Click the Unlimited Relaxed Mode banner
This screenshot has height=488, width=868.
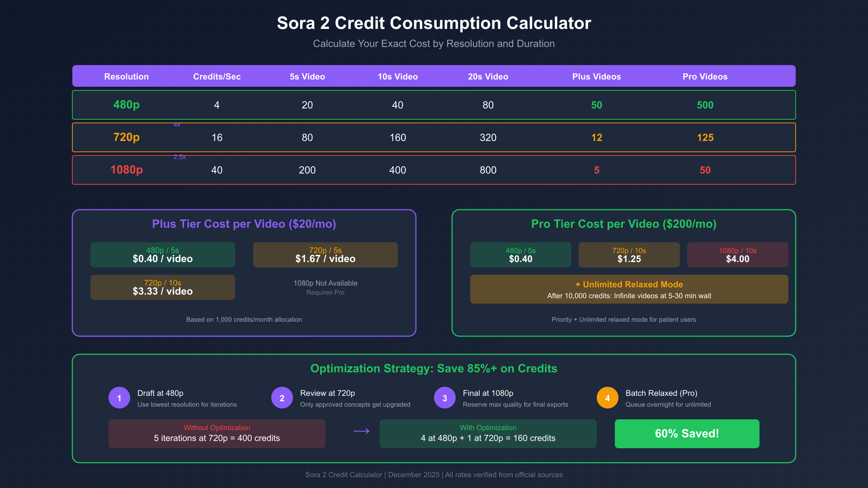pyautogui.click(x=629, y=289)
